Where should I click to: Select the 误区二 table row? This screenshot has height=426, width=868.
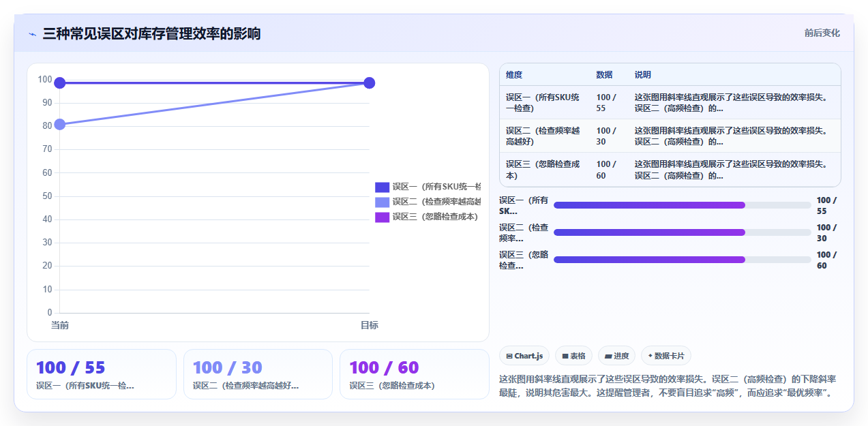click(670, 136)
